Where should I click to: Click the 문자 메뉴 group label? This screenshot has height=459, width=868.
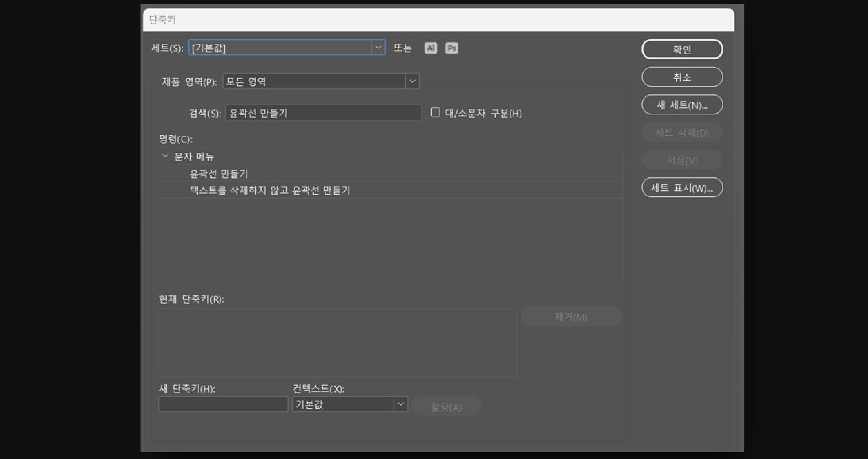(x=194, y=157)
